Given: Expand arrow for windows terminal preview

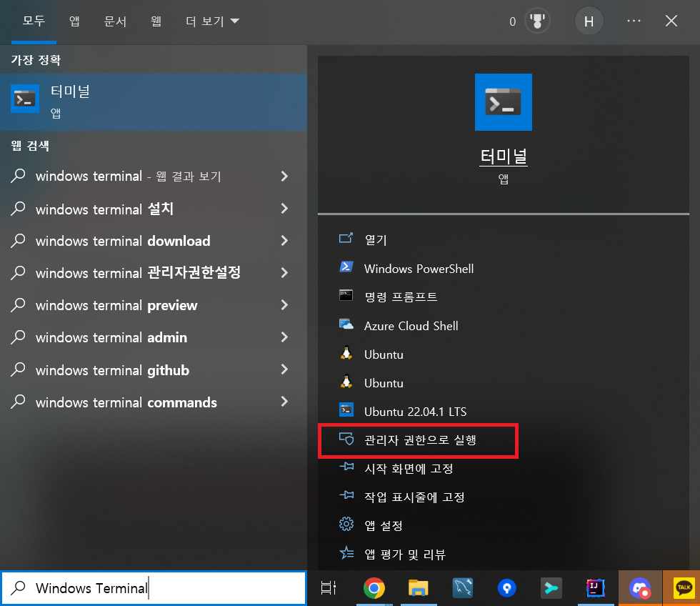Looking at the screenshot, I should [x=284, y=305].
